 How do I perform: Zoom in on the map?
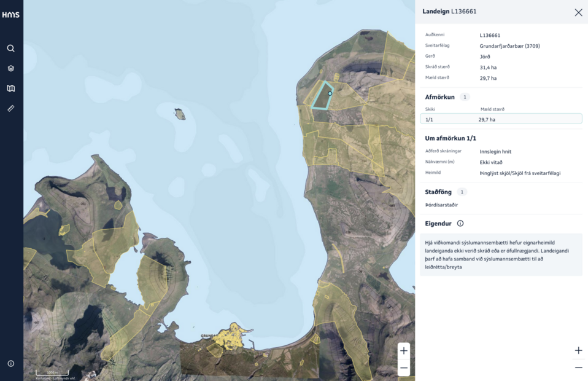tap(403, 351)
